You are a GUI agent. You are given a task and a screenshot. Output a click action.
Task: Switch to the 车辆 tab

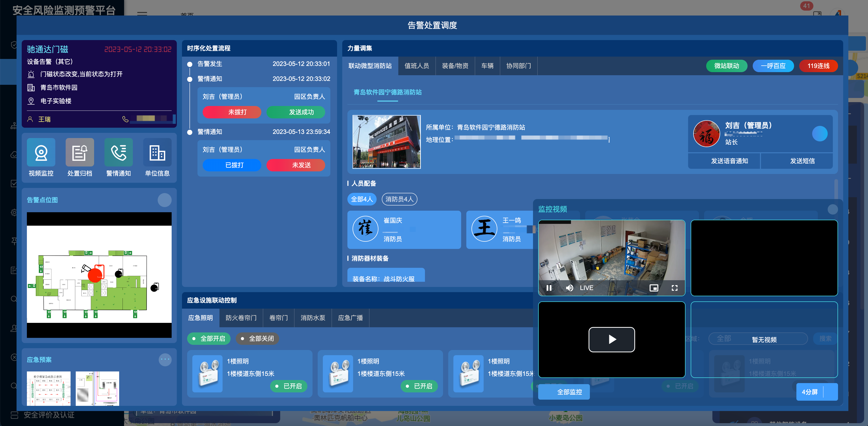pyautogui.click(x=487, y=66)
